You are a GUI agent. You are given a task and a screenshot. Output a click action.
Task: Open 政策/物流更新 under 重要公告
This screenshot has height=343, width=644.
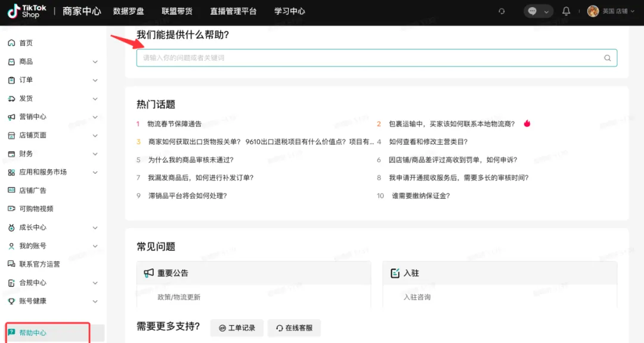click(x=179, y=297)
